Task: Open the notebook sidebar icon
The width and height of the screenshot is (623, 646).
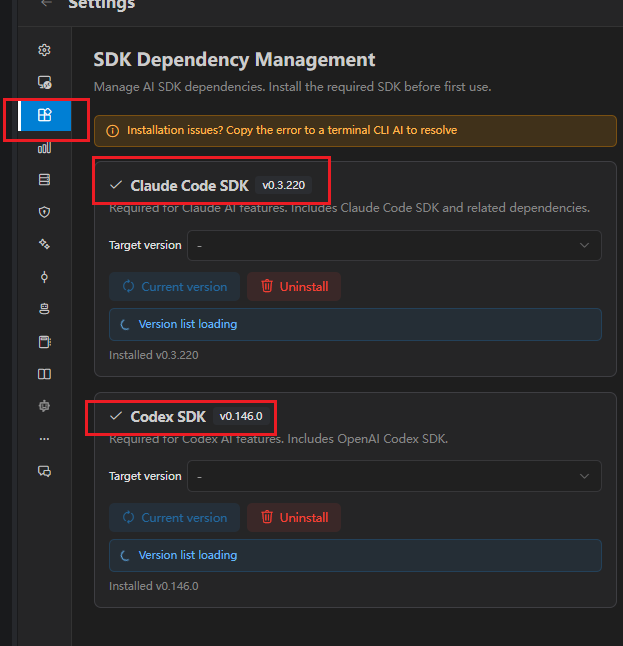Action: (x=44, y=342)
